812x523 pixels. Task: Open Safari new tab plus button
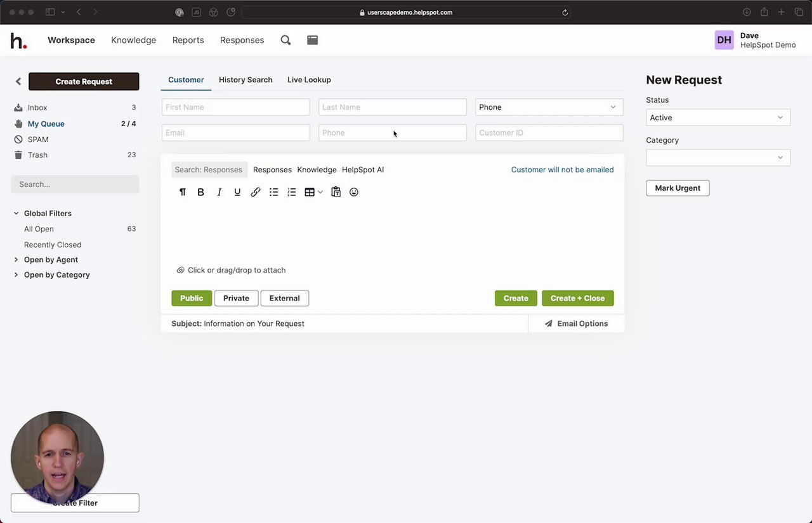[x=782, y=12]
